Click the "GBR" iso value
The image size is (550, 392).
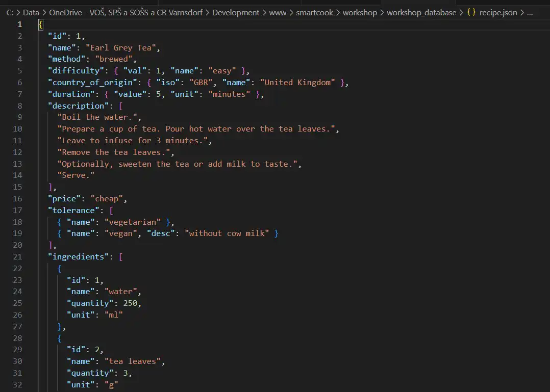point(201,83)
